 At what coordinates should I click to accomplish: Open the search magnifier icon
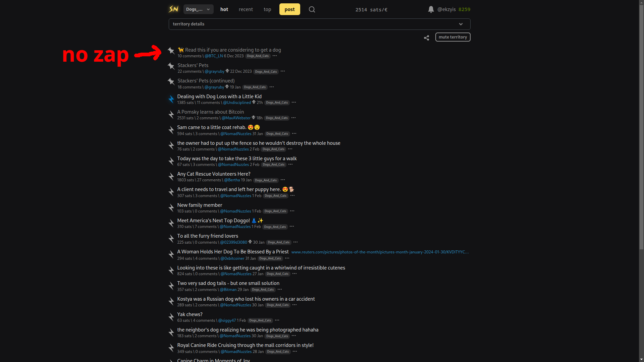[312, 9]
